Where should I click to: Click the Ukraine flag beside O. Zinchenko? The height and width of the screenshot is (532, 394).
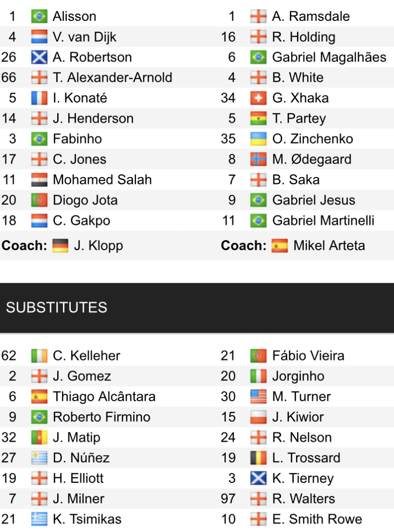[x=259, y=139]
